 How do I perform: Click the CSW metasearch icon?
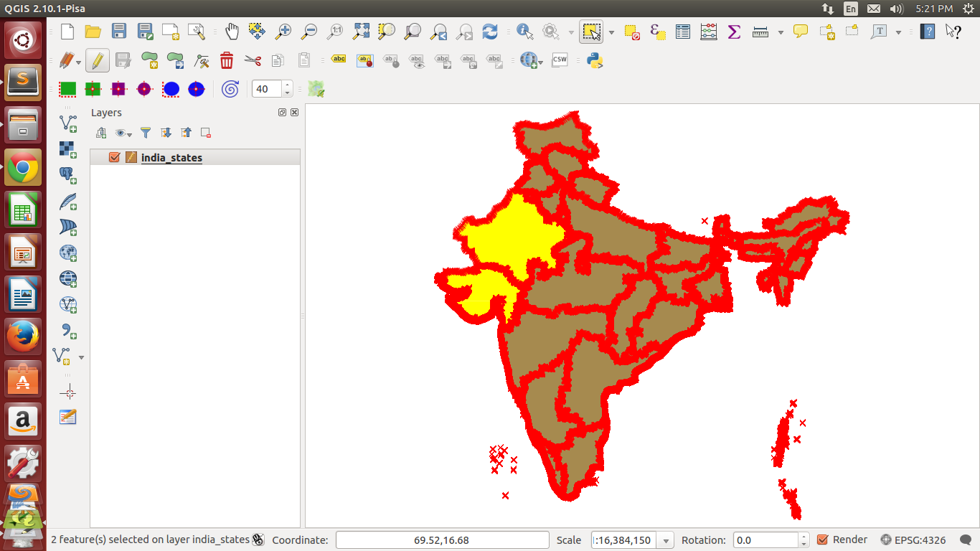(x=560, y=61)
